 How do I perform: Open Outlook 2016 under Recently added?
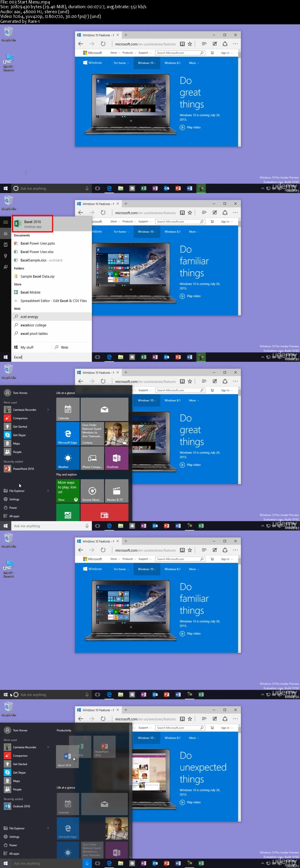pos(21,806)
